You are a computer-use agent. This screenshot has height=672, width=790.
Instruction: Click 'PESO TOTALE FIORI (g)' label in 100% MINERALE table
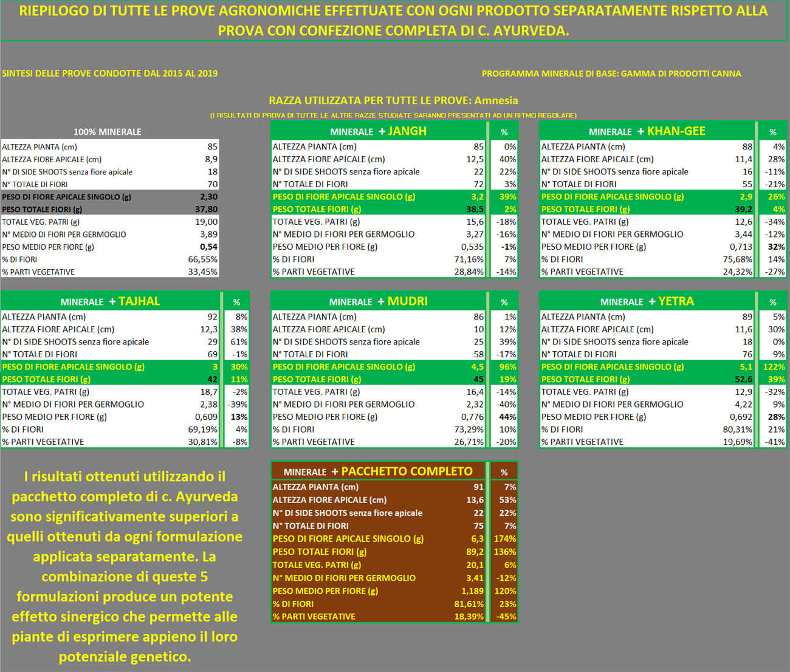pyautogui.click(x=42, y=210)
